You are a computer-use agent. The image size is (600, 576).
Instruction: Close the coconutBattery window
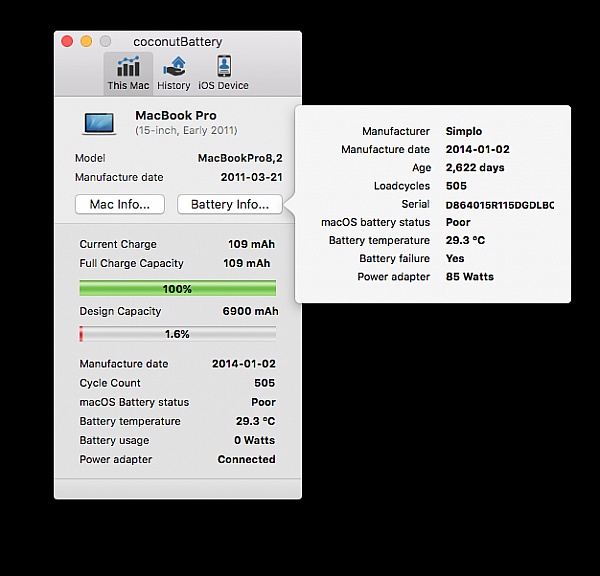click(x=67, y=41)
